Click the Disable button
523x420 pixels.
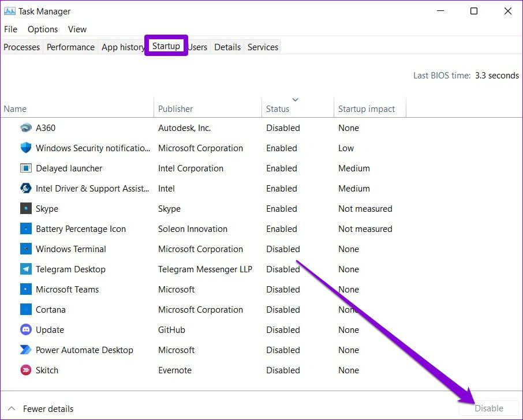point(488,408)
